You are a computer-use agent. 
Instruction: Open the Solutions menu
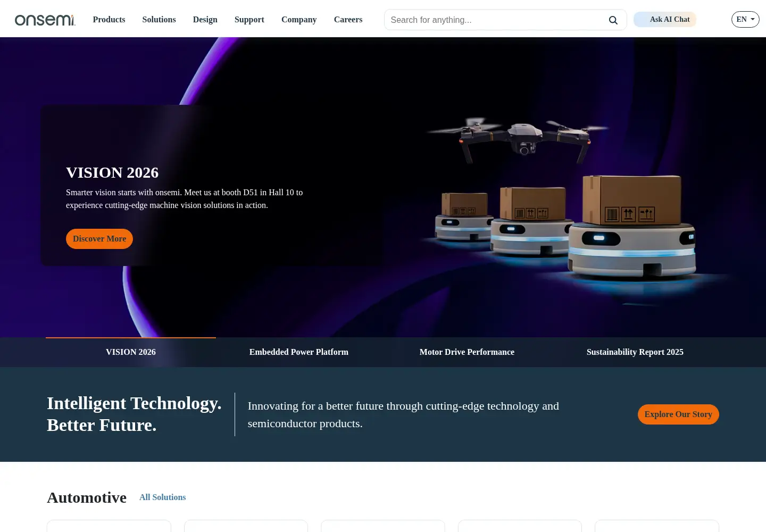(x=159, y=20)
